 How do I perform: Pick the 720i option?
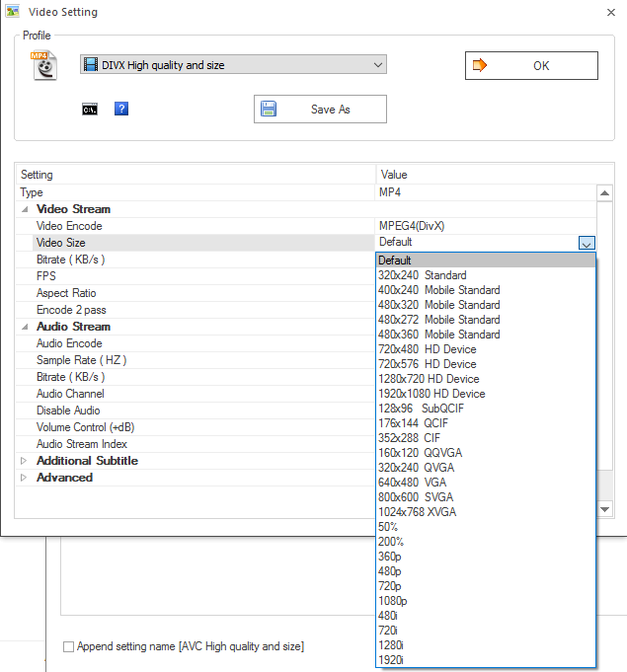pyautogui.click(x=486, y=631)
